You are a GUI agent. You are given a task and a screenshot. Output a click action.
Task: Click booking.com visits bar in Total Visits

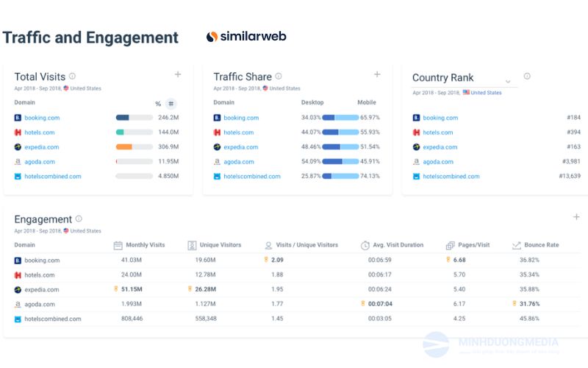(135, 118)
